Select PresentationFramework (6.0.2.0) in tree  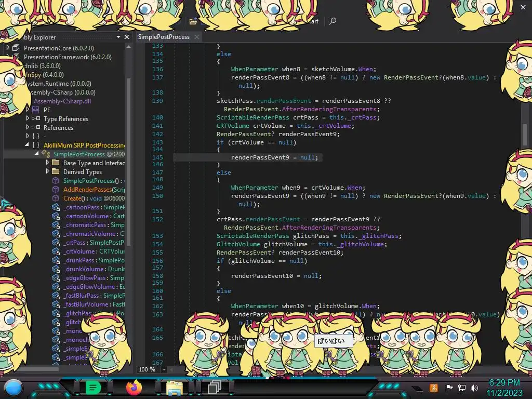(x=68, y=57)
